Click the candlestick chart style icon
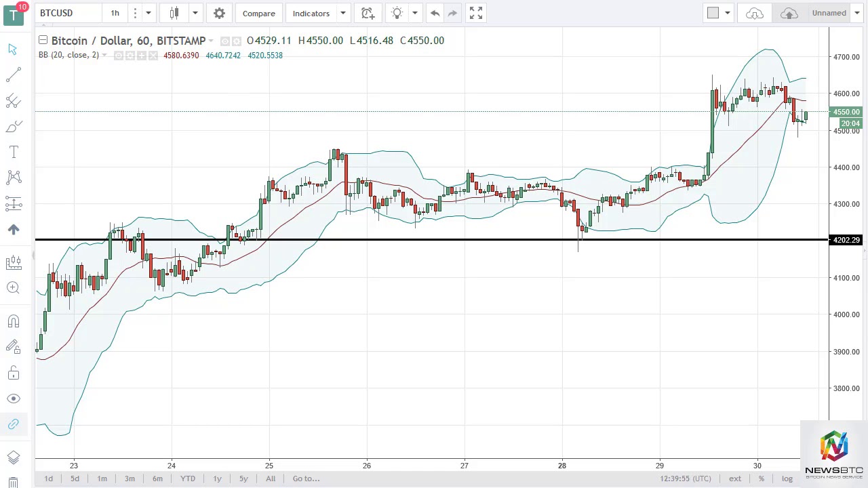Image resolution: width=868 pixels, height=488 pixels. [x=174, y=13]
